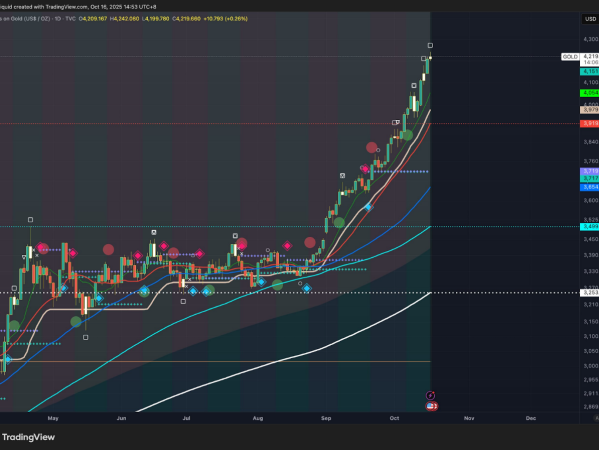The width and height of the screenshot is (599, 450).
Task: Click the High value H4,242.060
Action: (125, 19)
